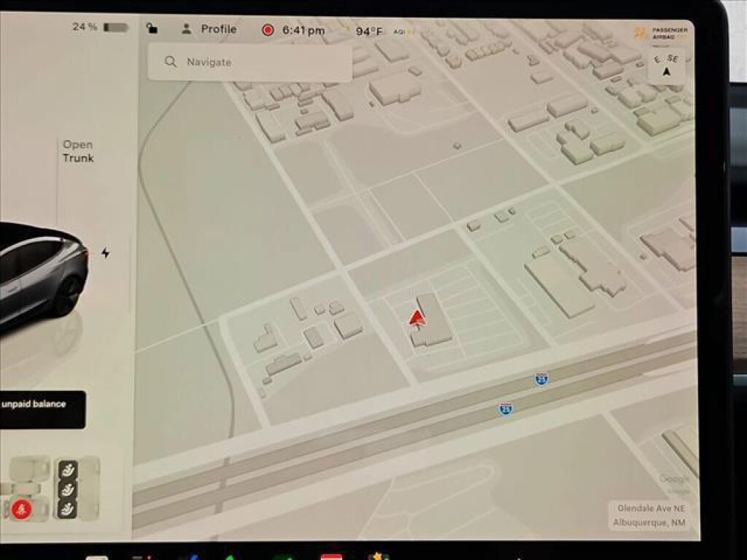Tap Open Trunk
Screen dimensions: 747x560
pyautogui.click(x=78, y=152)
